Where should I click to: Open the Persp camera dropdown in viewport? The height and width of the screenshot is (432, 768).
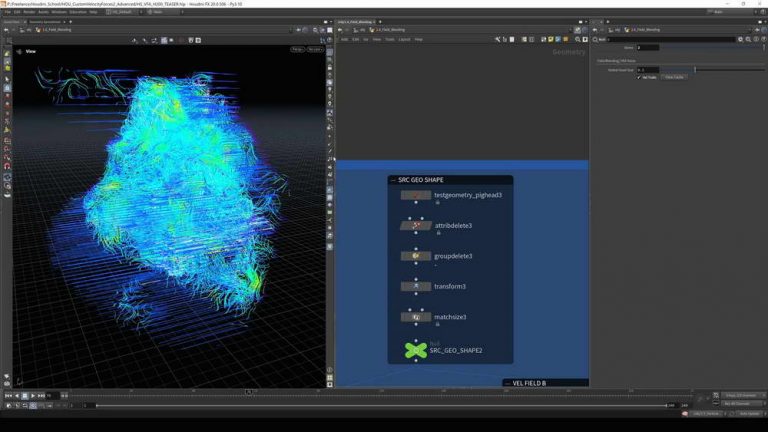click(x=297, y=49)
